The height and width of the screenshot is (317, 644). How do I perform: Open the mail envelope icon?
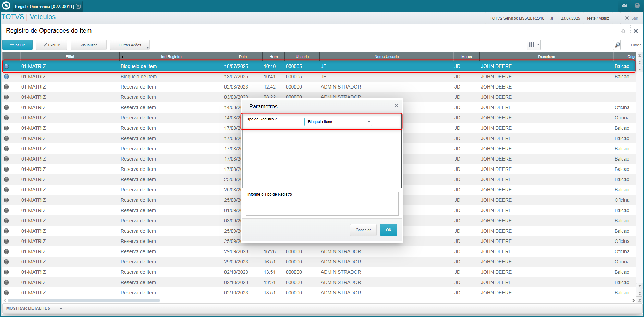tap(624, 5)
